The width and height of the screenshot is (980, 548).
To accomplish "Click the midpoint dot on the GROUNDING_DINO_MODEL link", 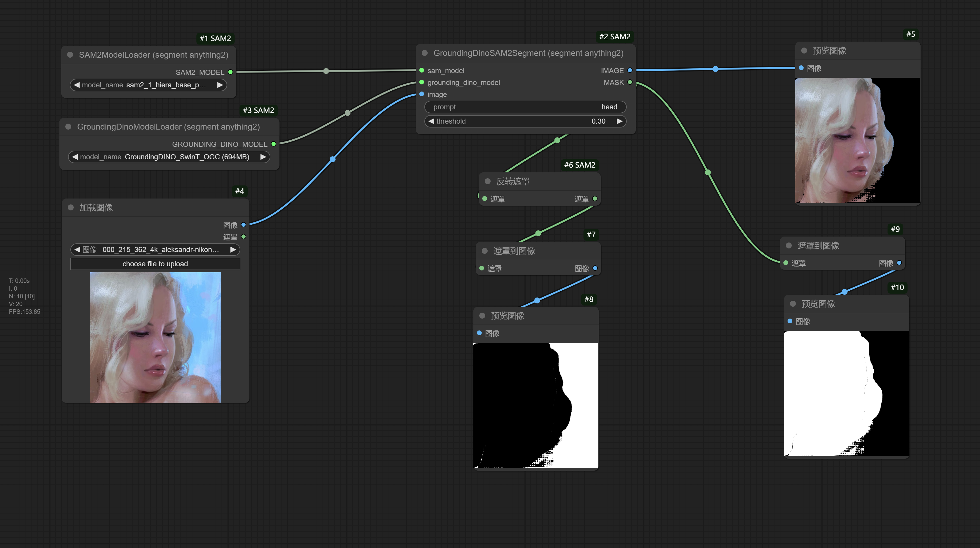I will click(347, 113).
